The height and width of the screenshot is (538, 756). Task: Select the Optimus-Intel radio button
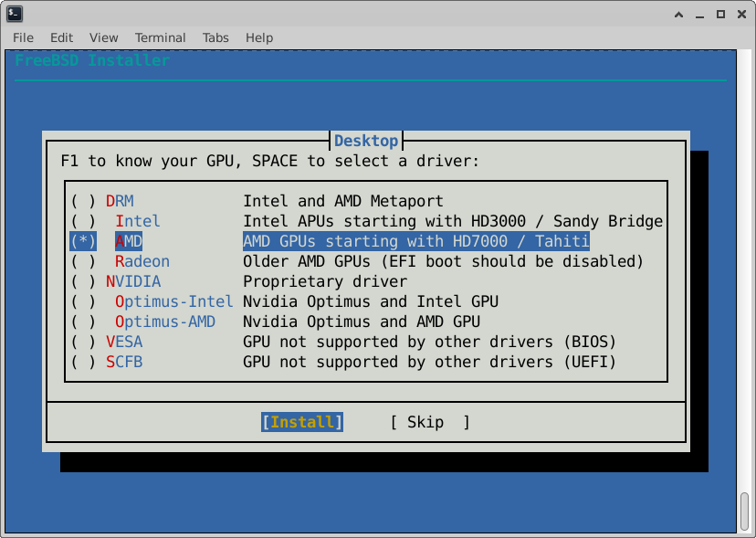pos(83,302)
